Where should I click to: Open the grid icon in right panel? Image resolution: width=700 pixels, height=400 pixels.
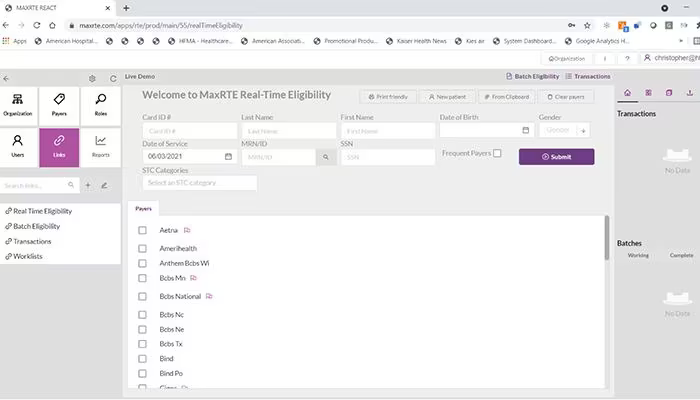(648, 93)
